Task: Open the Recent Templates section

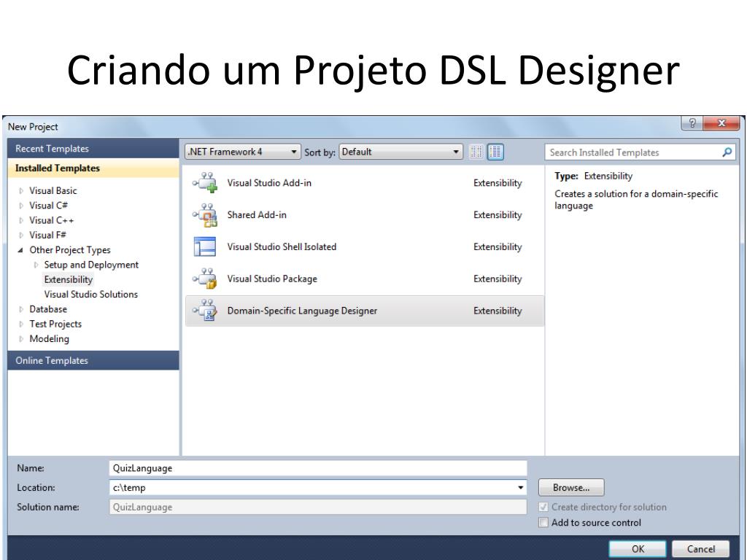Action: [93, 149]
